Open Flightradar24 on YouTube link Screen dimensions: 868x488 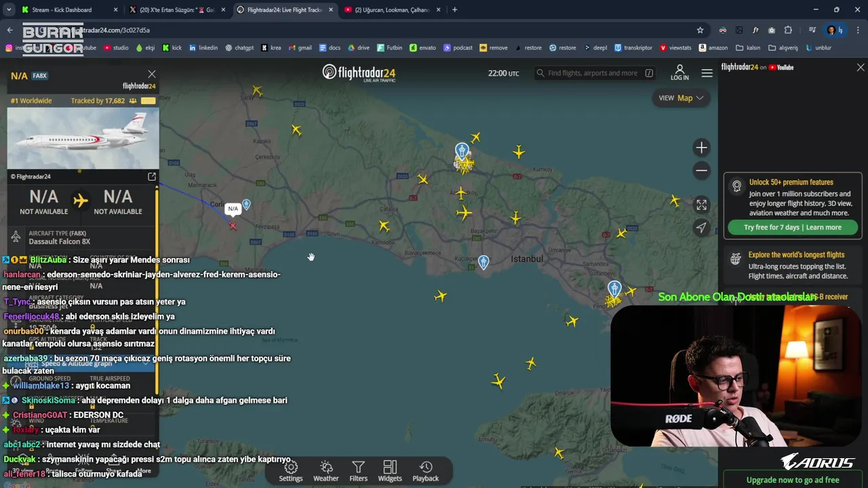[757, 67]
